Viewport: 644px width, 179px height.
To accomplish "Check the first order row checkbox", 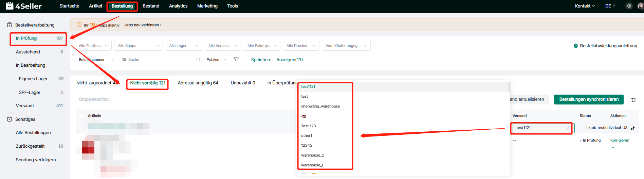I will 80,128.
